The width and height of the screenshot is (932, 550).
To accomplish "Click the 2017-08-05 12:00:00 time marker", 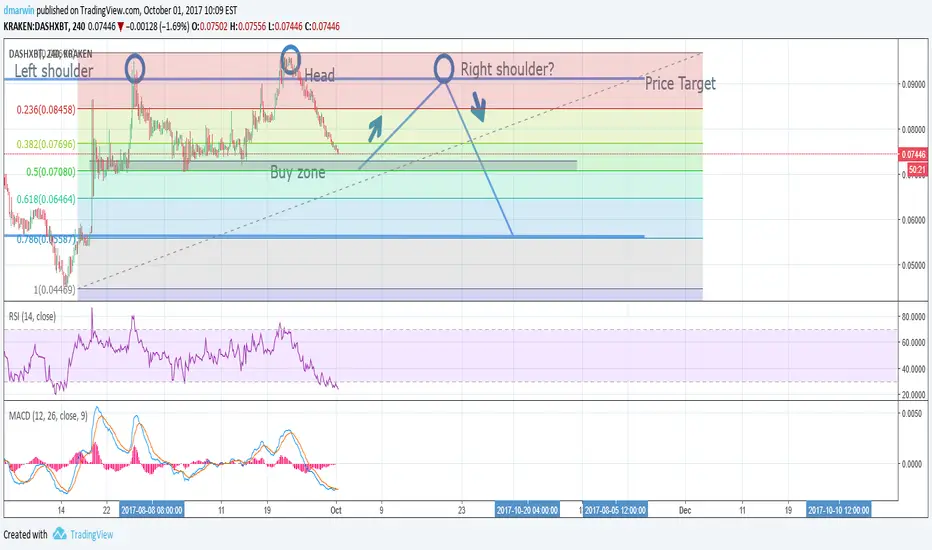I will [615, 510].
